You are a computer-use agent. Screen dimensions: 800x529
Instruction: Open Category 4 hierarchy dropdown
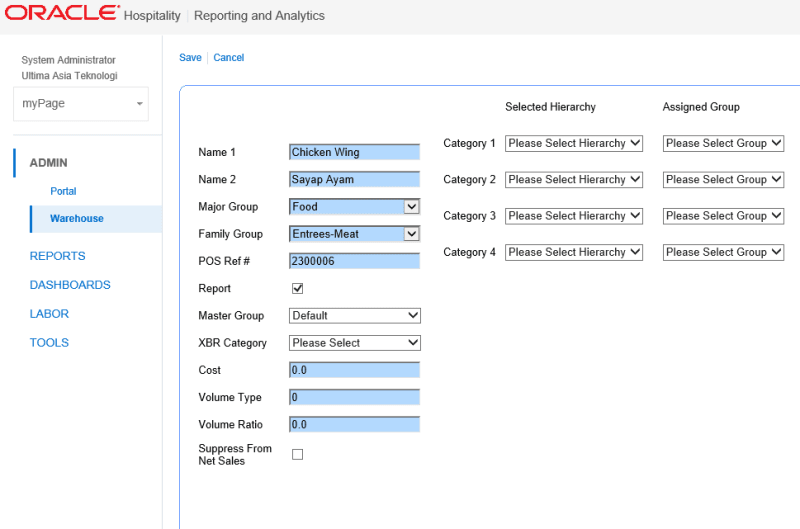[574, 252]
